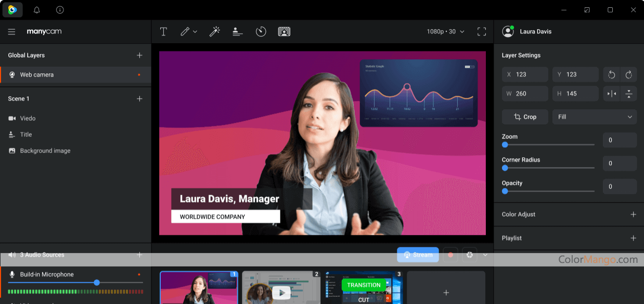Select the Lower Third title tool
644x304 pixels.
[x=238, y=32]
